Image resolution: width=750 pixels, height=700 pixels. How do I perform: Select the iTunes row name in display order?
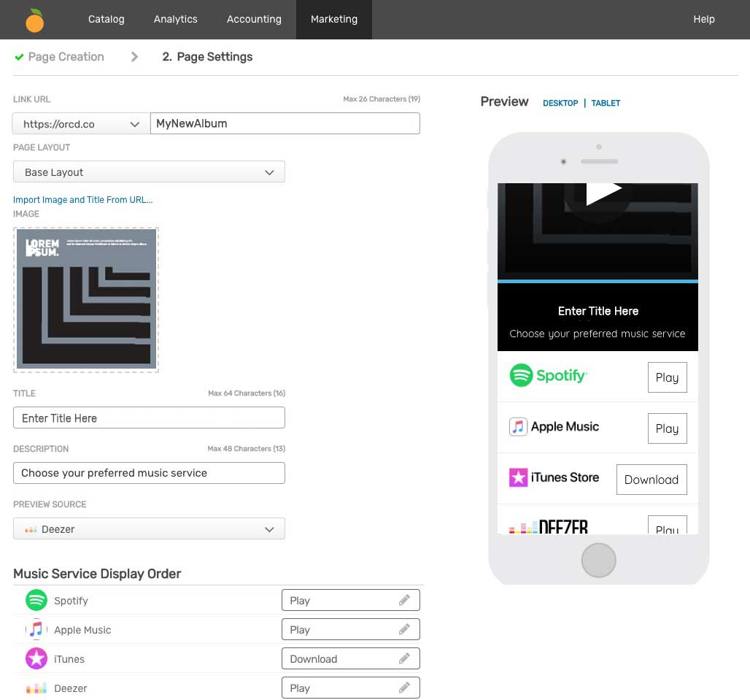(x=69, y=659)
